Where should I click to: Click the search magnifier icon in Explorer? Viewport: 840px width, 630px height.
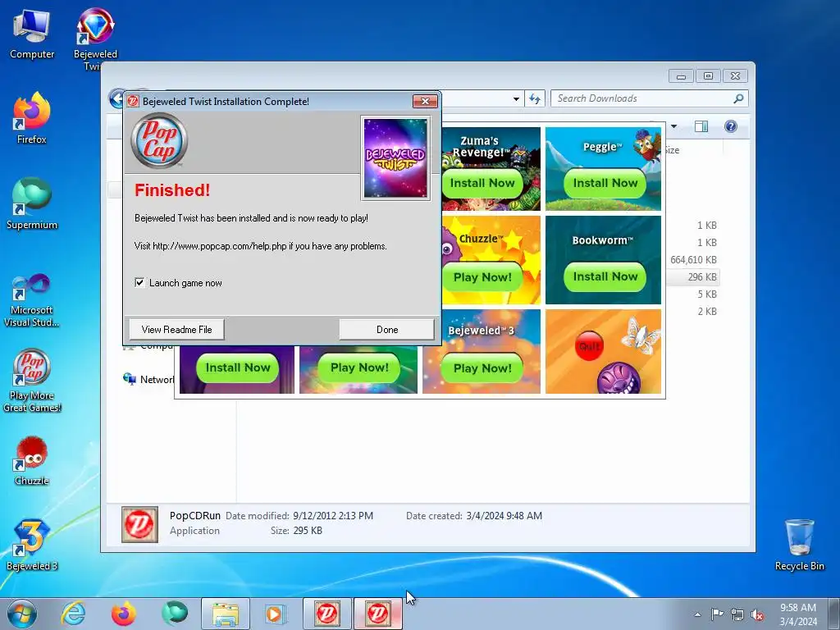(739, 98)
